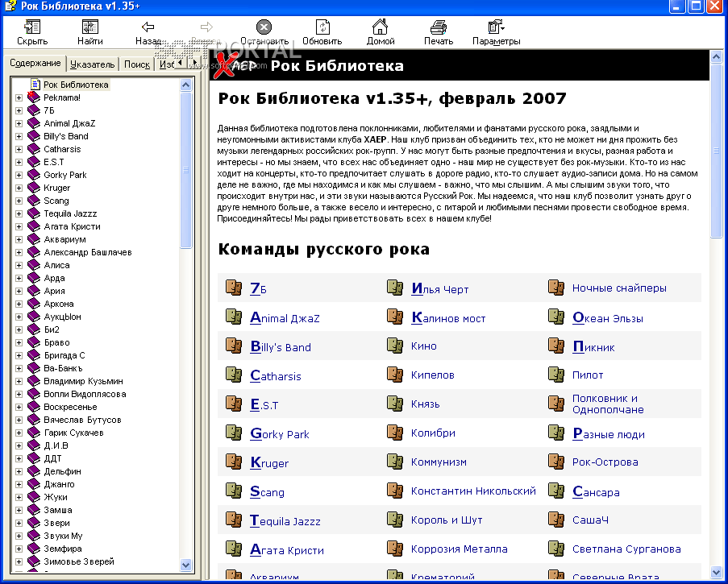Click the book icon next to Аквариум
The height and width of the screenshot is (584, 728).
click(34, 239)
